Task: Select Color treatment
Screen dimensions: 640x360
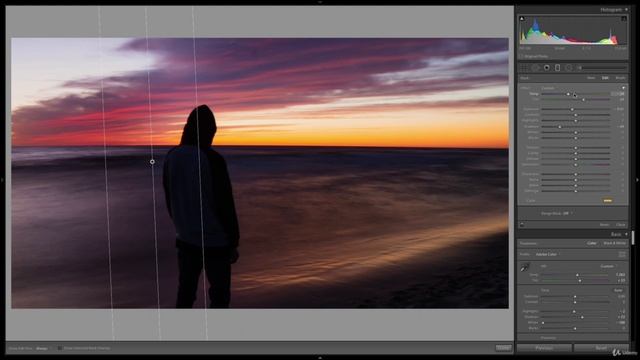Action: [592, 243]
